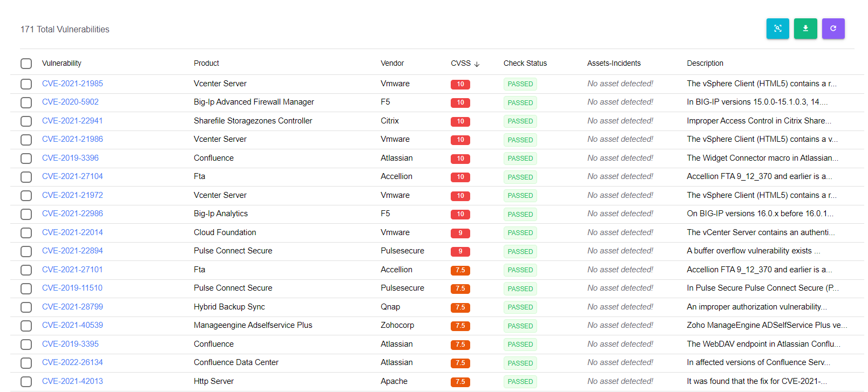The width and height of the screenshot is (868, 392).
Task: Sort by the Check Status column header
Action: coord(525,63)
